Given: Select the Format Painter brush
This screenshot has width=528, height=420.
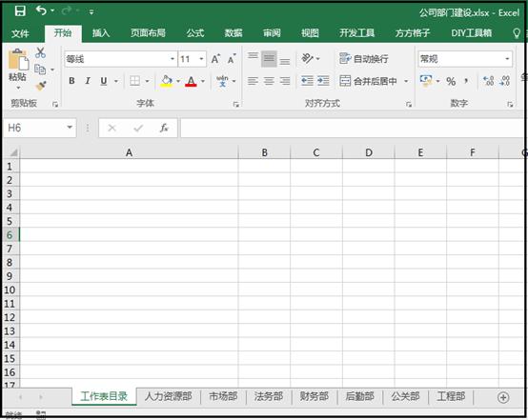Looking at the screenshot, I should coord(41,86).
